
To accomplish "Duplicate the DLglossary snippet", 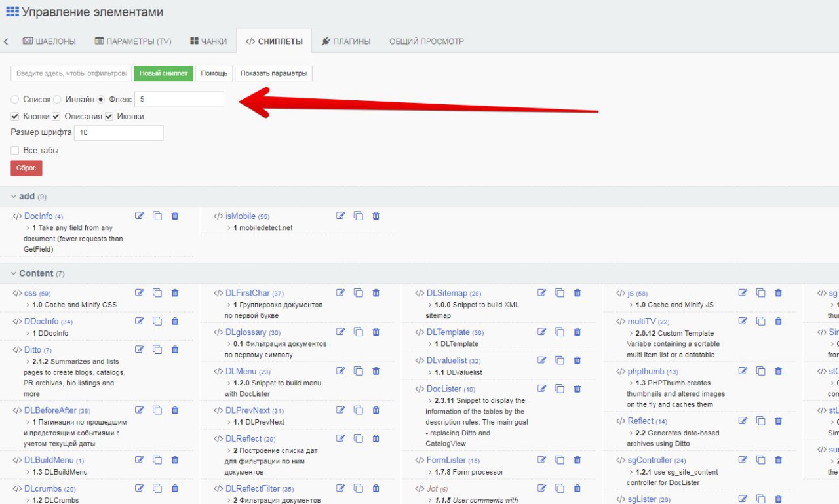I will coord(359,332).
